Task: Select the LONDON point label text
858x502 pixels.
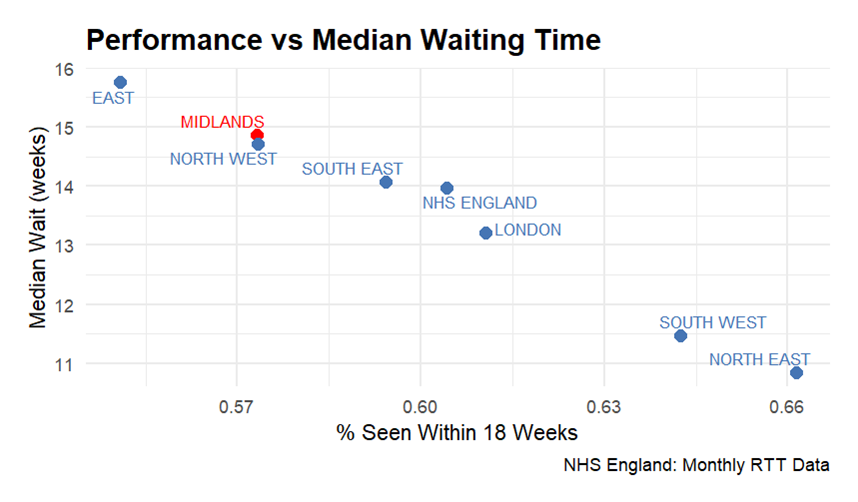Action: point(528,230)
